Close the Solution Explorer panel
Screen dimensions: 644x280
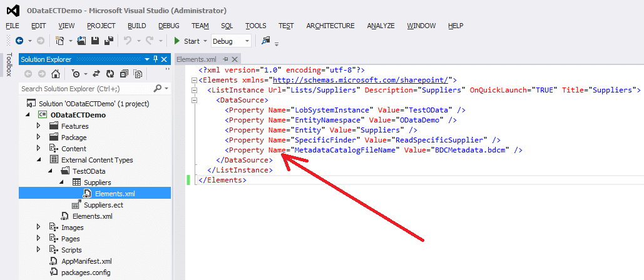164,59
